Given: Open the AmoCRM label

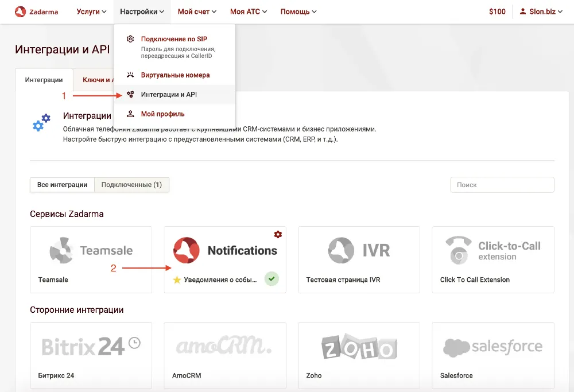Looking at the screenshot, I should point(187,375).
